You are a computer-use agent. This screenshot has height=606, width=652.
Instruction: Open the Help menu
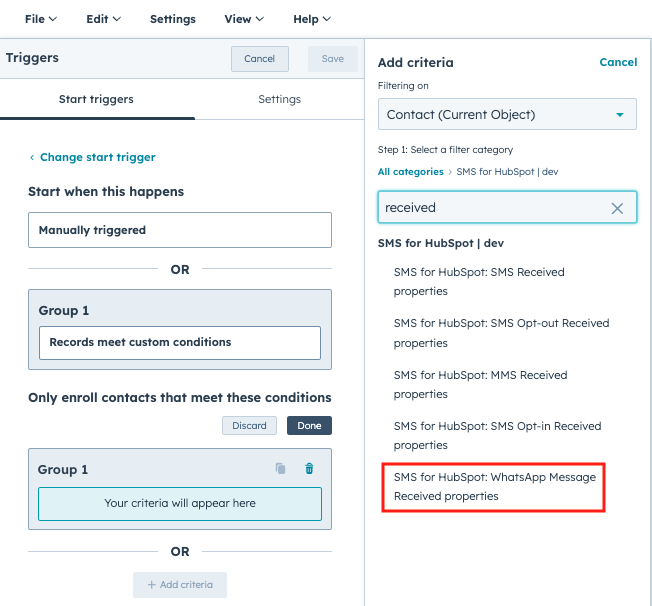tap(312, 19)
